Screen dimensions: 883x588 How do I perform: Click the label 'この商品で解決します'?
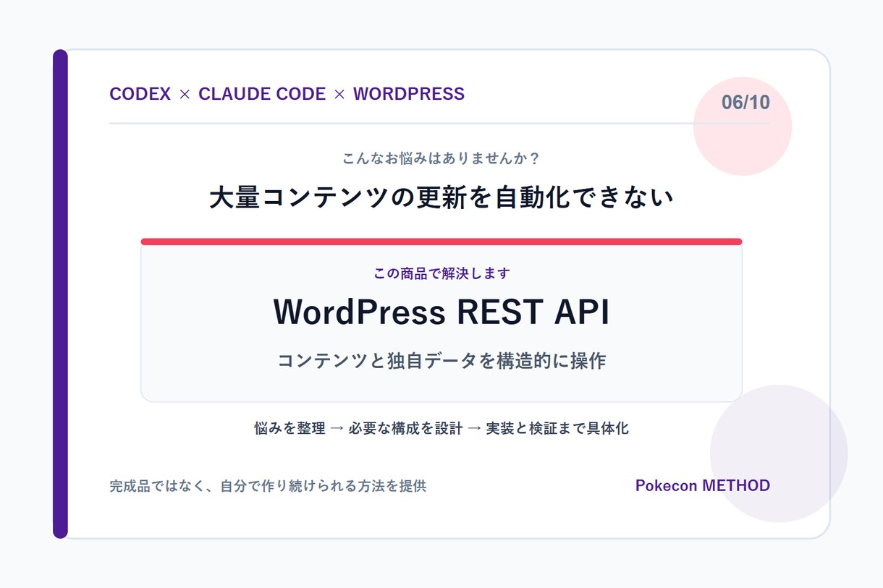[441, 273]
